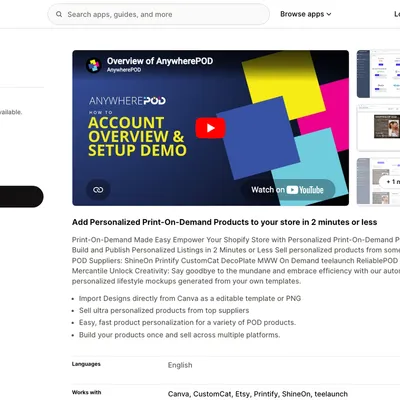Click the black install button on left
This screenshot has height=400, width=400.
pyautogui.click(x=21, y=197)
